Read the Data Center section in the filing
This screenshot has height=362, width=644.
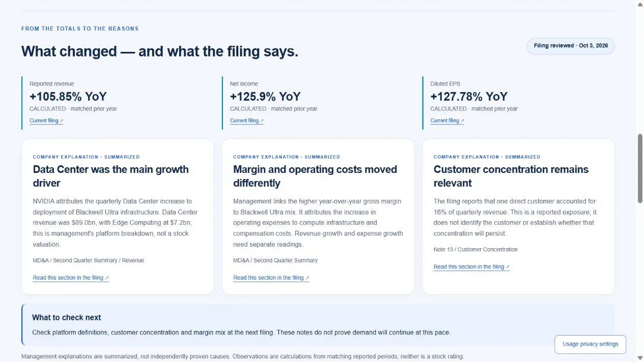[71, 278]
